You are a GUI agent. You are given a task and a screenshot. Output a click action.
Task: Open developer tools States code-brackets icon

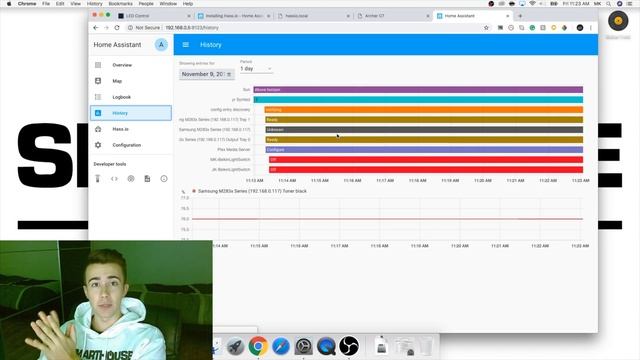pyautogui.click(x=114, y=179)
